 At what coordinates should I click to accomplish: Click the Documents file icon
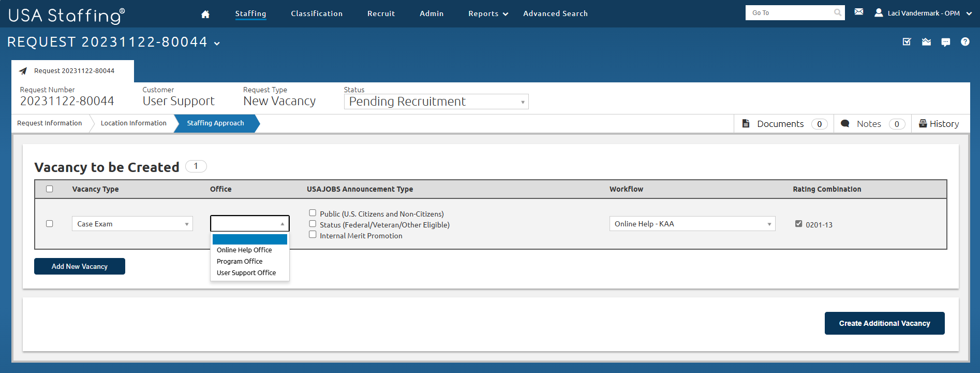746,123
